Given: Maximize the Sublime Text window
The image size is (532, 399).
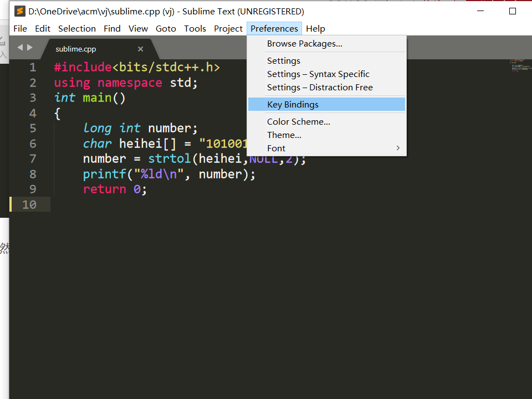Looking at the screenshot, I should (x=513, y=11).
